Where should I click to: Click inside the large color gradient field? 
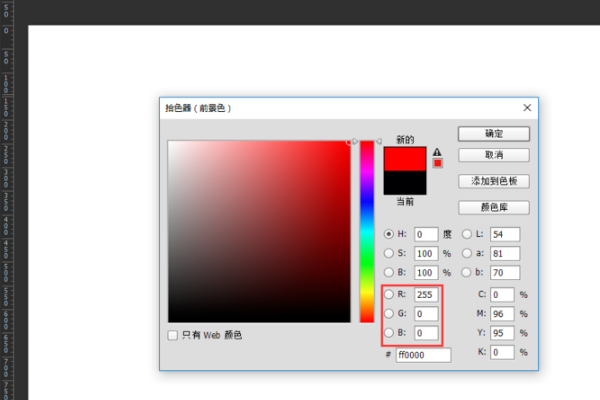(x=257, y=231)
